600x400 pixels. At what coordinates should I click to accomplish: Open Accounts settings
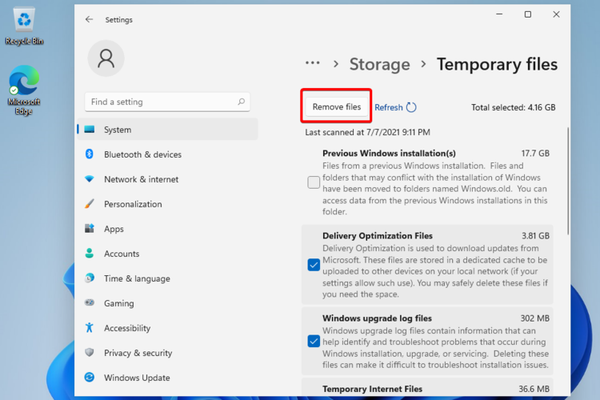(x=168, y=253)
